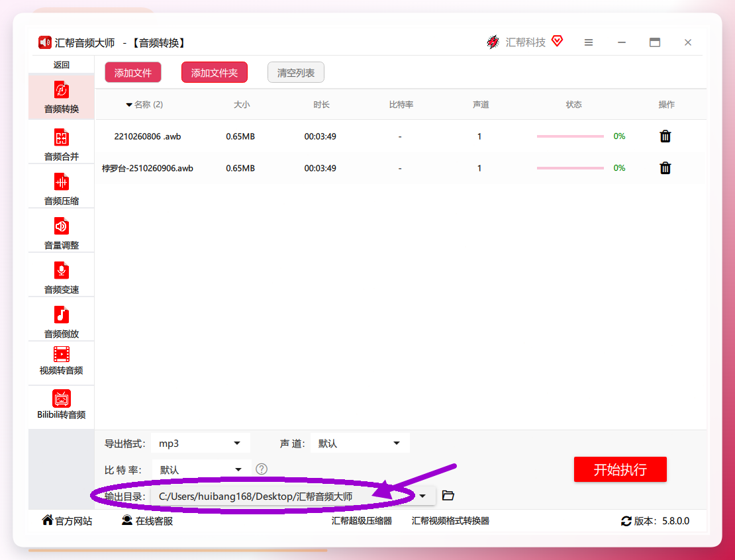Open the 音频转换 sidebar tool
Image resolution: width=735 pixels, height=560 pixels.
pyautogui.click(x=62, y=97)
